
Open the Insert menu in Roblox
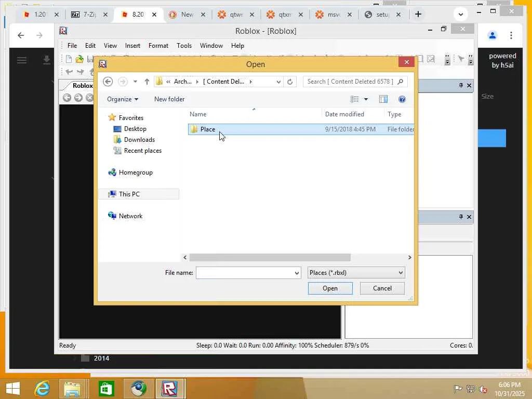(132, 46)
